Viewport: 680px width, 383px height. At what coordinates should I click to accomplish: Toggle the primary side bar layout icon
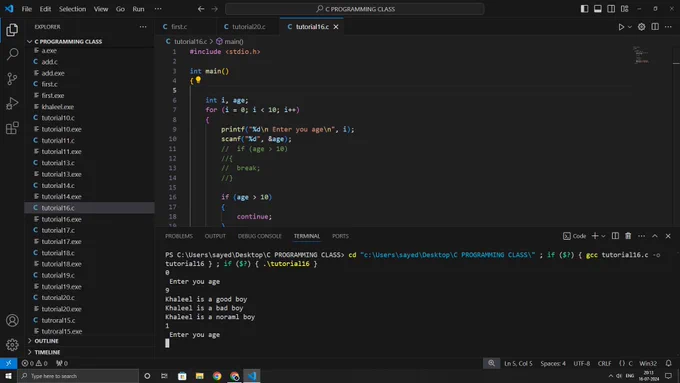(584, 9)
